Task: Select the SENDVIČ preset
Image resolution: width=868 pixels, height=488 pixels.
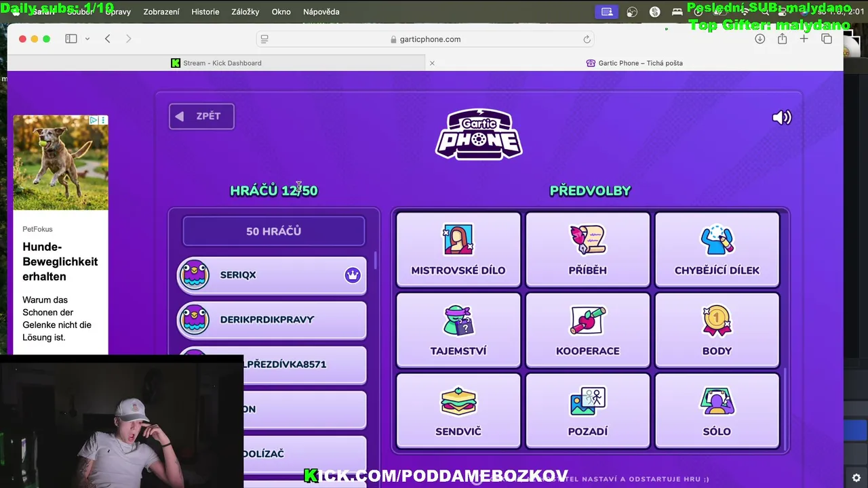Action: [x=458, y=411]
